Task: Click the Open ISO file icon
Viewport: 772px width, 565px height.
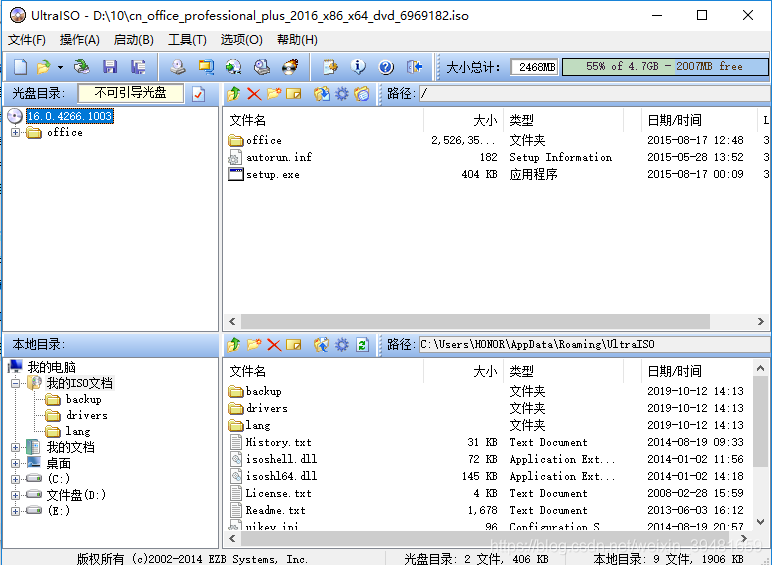Action: click(x=43, y=66)
